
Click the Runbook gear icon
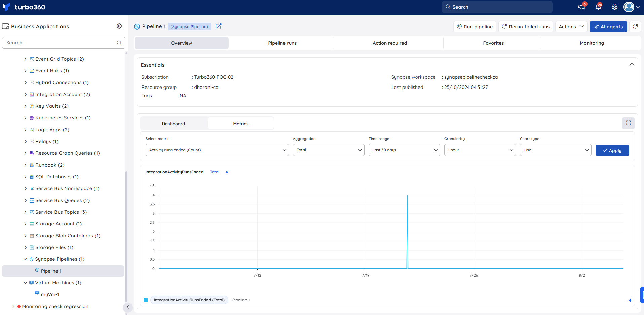[32, 165]
